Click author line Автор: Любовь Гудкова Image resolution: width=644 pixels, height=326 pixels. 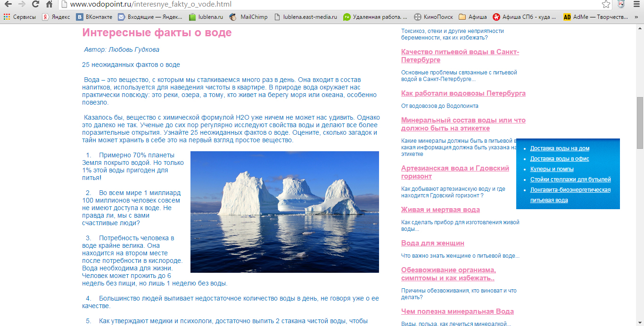click(x=122, y=49)
